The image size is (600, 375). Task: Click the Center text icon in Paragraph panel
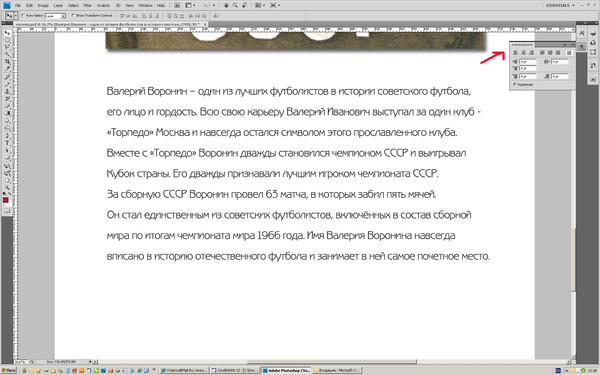pos(523,53)
